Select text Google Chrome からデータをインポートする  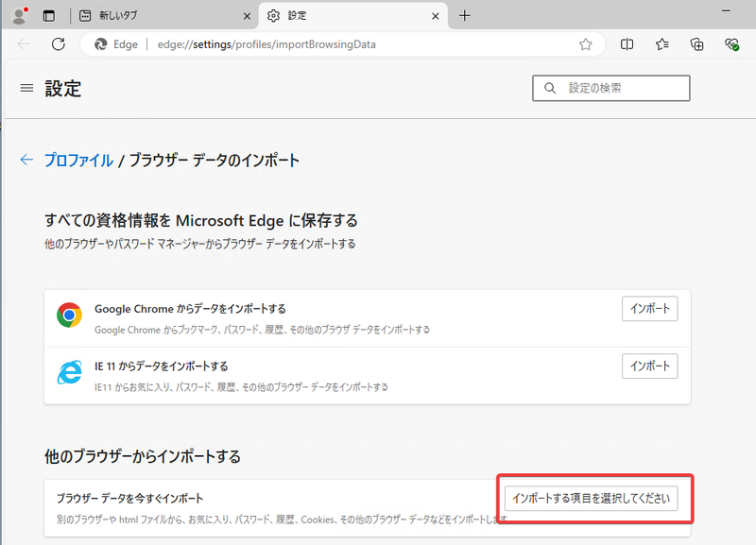[190, 309]
